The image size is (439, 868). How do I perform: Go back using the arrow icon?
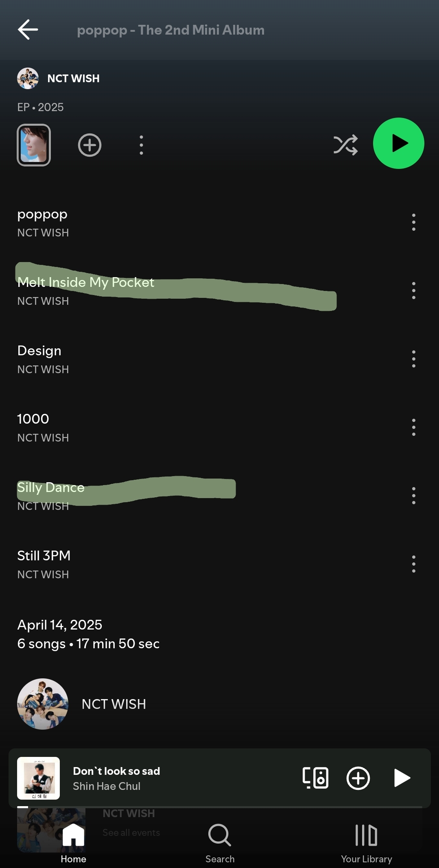(28, 29)
